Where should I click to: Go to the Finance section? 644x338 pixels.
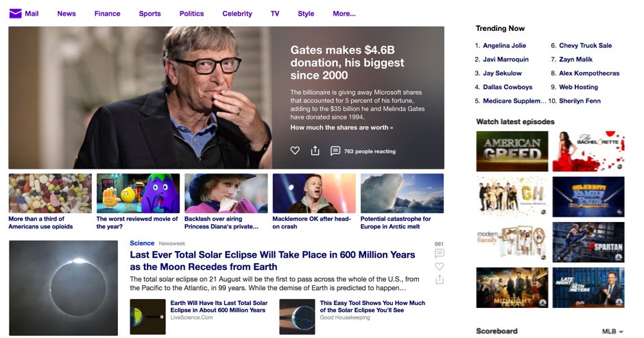point(107,14)
